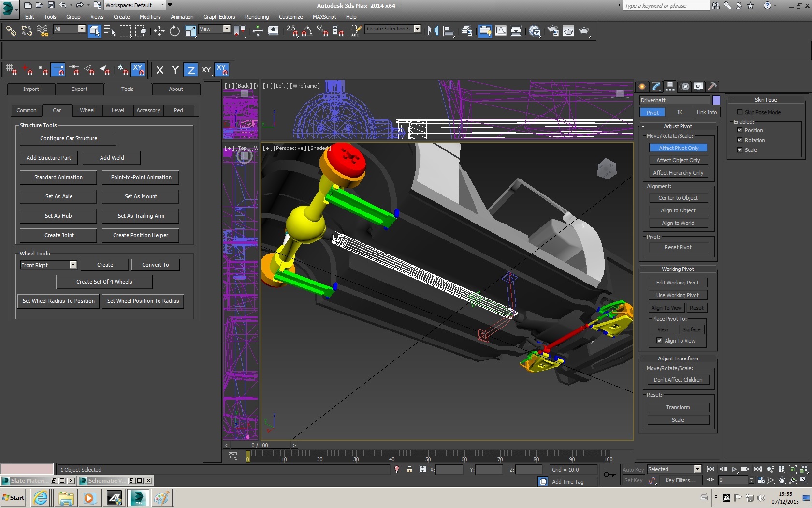
Task: Click the Select and Link icon
Action: point(11,31)
